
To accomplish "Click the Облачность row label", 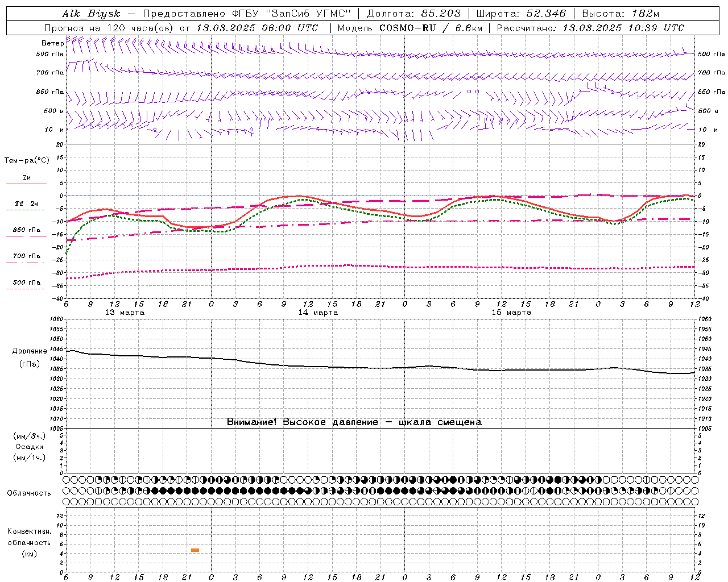I will [29, 493].
